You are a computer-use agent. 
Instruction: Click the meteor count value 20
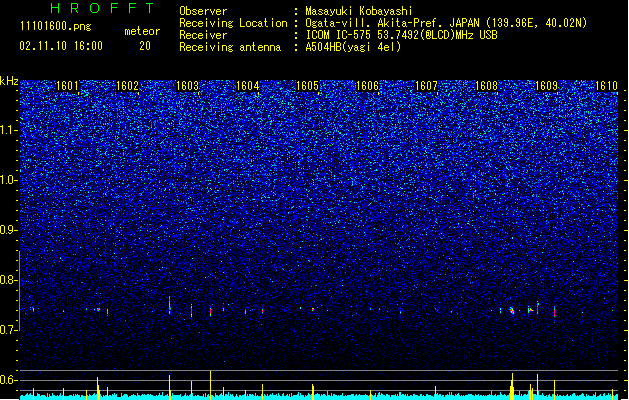145,46
